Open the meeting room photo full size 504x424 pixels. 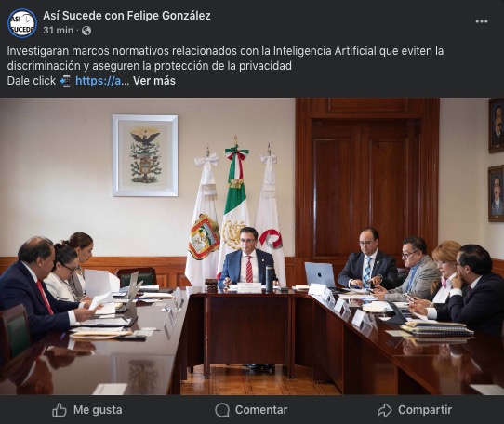coord(252,246)
